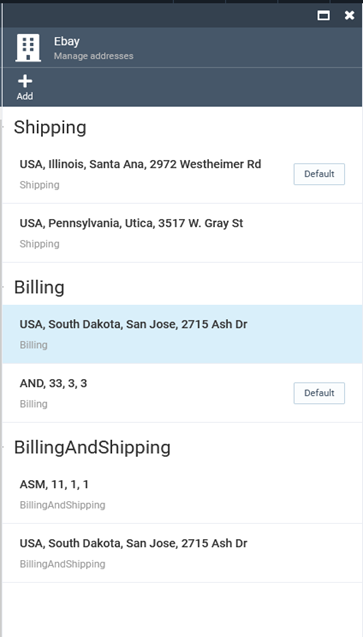
Task: Click the Billing section heading
Action: click(39, 287)
